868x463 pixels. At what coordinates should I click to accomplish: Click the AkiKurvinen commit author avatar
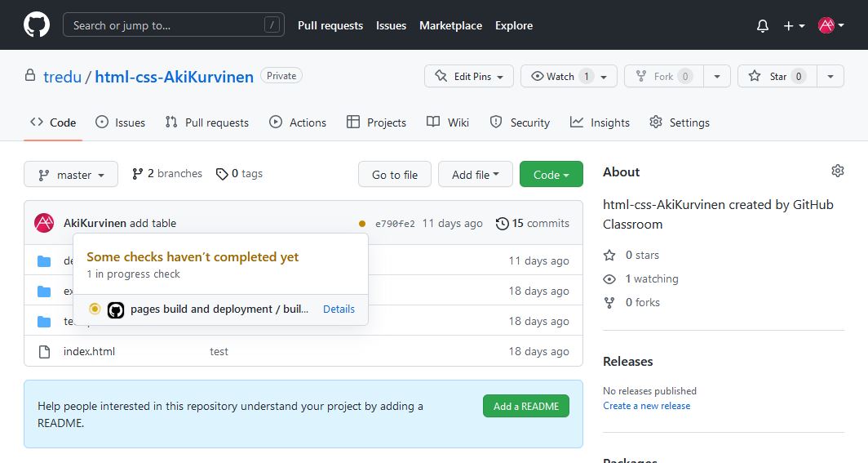(44, 223)
